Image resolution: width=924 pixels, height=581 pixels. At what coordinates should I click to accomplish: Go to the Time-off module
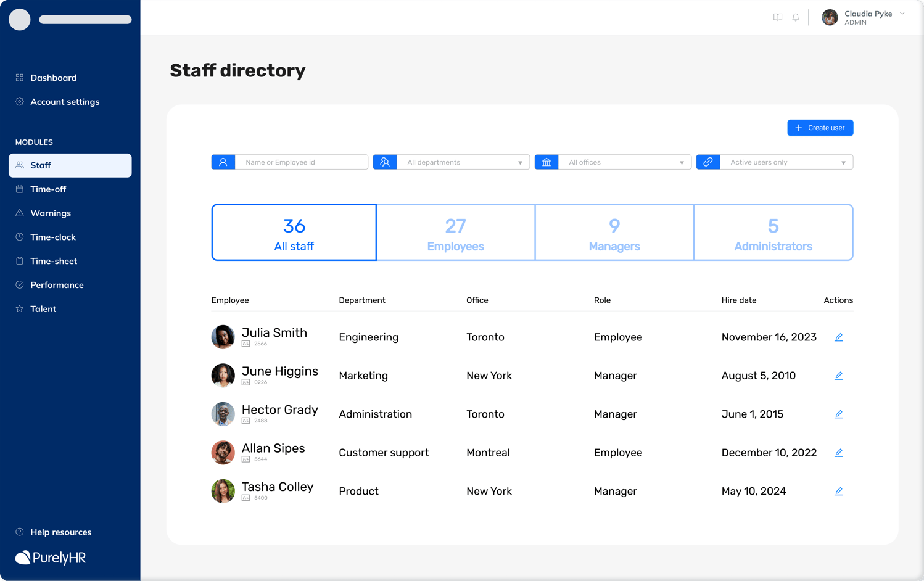(x=48, y=189)
